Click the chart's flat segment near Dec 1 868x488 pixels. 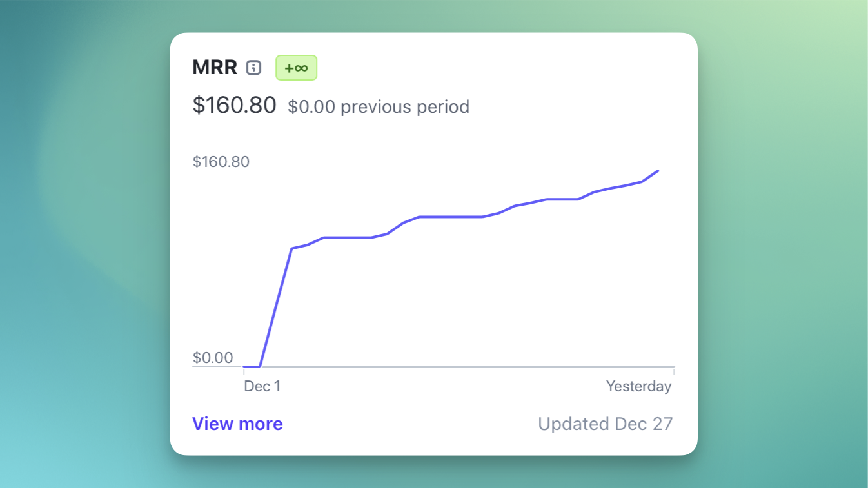coord(250,366)
